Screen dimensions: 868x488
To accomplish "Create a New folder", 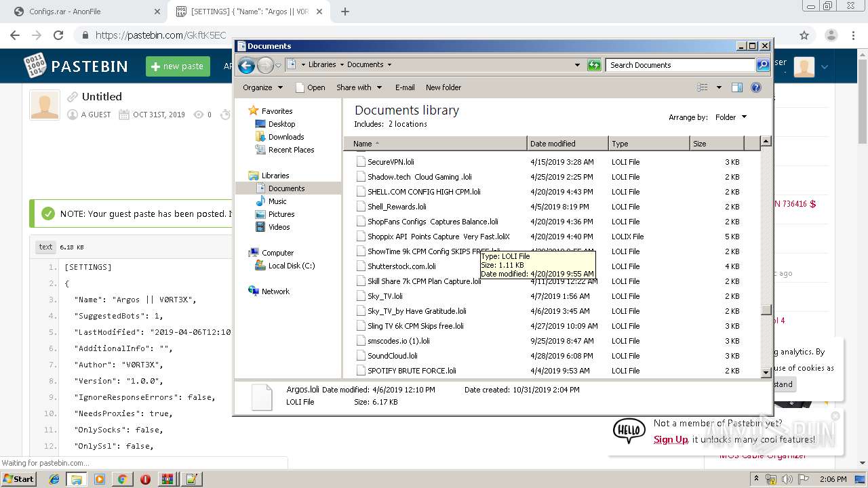I will (x=443, y=87).
